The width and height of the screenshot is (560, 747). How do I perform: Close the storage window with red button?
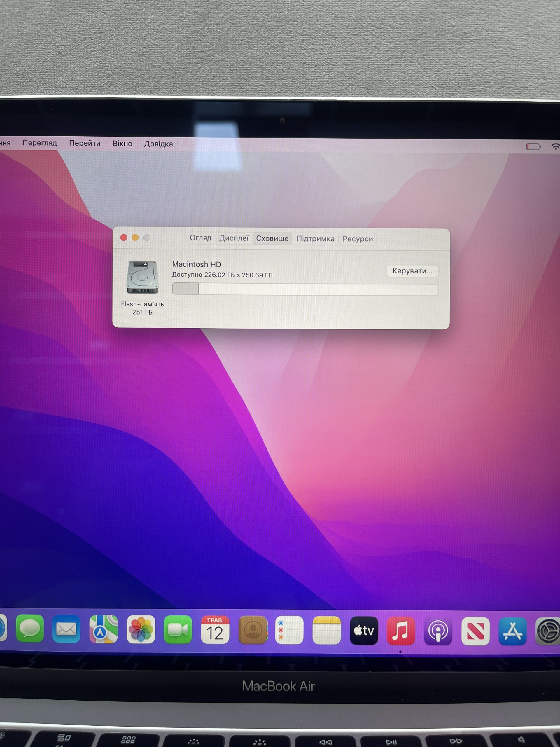point(124,238)
